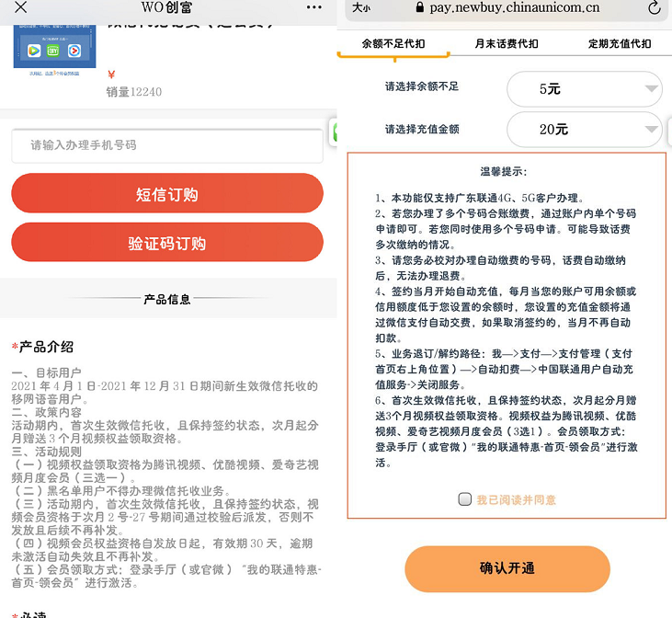
Task: Click the 三、活动规则 line
Action: point(46,452)
